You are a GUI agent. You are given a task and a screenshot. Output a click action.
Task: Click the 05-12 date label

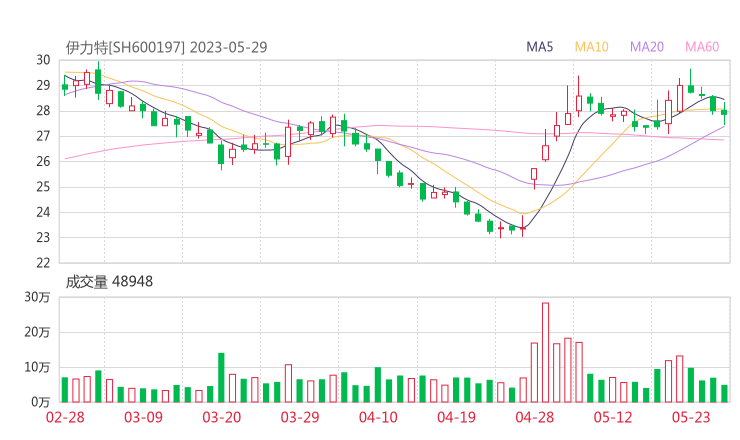[x=613, y=417]
